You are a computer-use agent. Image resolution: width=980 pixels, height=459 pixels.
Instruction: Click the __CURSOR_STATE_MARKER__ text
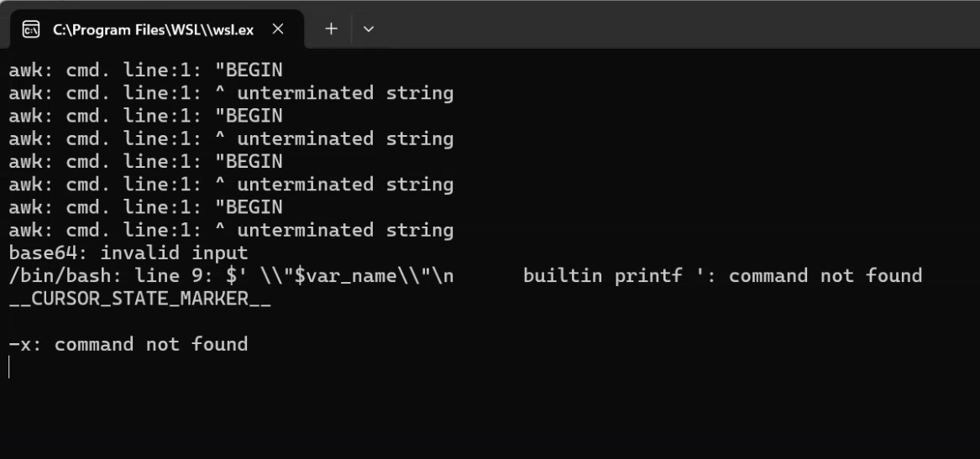[139, 299]
